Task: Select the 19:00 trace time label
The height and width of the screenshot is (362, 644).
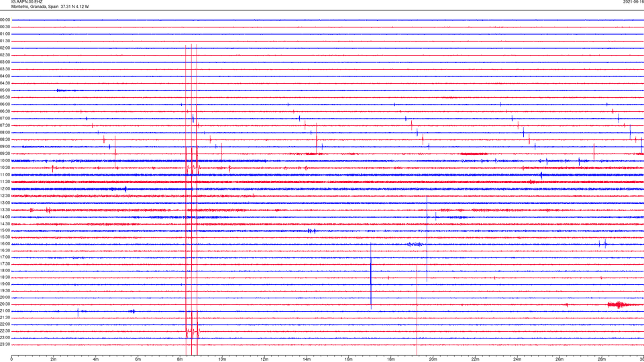Action: pyautogui.click(x=5, y=284)
